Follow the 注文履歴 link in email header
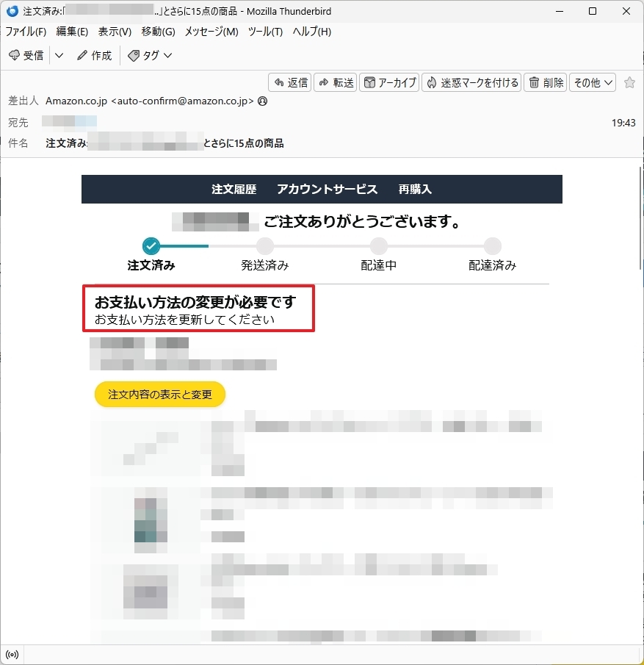The width and height of the screenshot is (644, 665). (234, 189)
